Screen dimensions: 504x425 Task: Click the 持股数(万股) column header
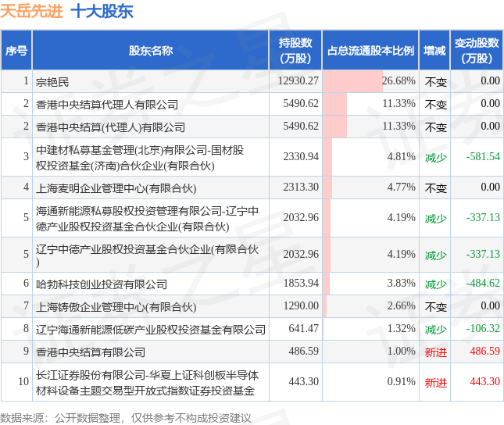point(295,50)
